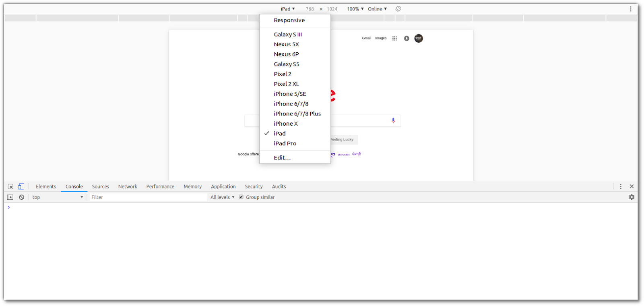
Task: Select Pixel 2 XL device
Action: click(295, 84)
